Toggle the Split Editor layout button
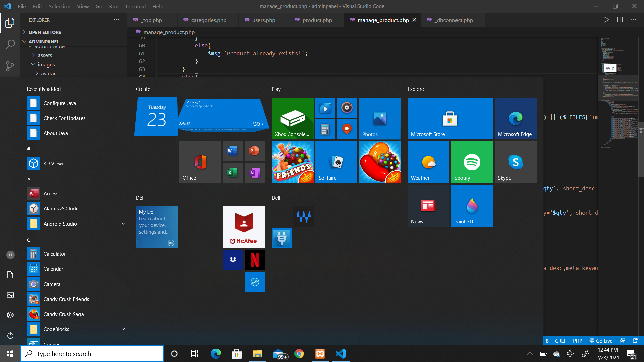 tap(620, 20)
